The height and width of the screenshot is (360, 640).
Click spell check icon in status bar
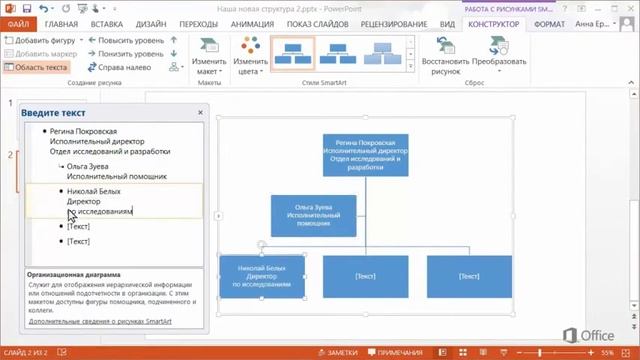(62, 353)
